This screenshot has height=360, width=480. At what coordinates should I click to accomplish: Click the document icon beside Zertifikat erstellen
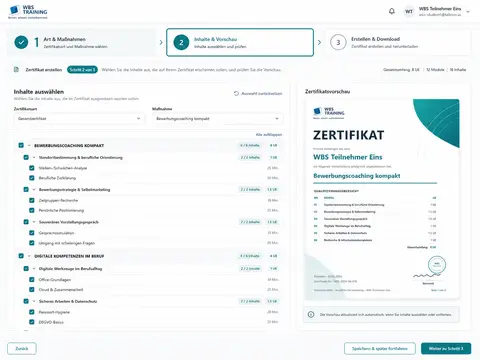(x=16, y=70)
